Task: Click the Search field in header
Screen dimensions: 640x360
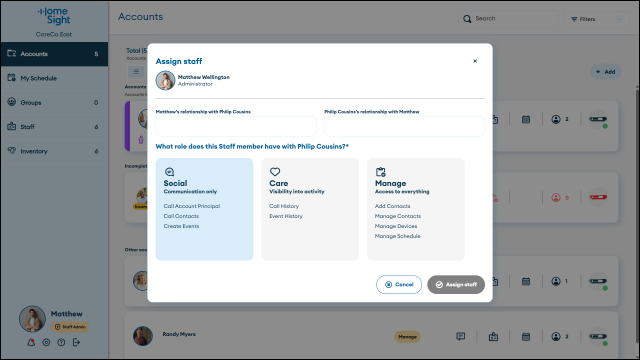Action: pyautogui.click(x=508, y=19)
